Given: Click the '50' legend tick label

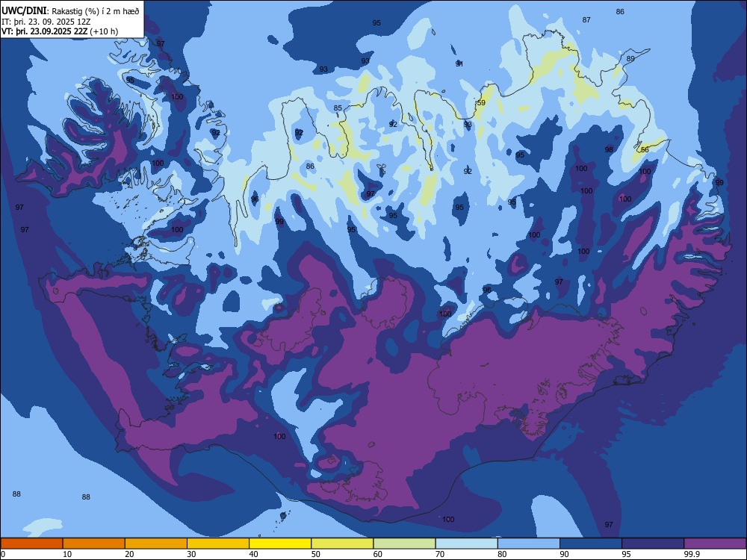Looking at the screenshot, I should click(x=315, y=554).
